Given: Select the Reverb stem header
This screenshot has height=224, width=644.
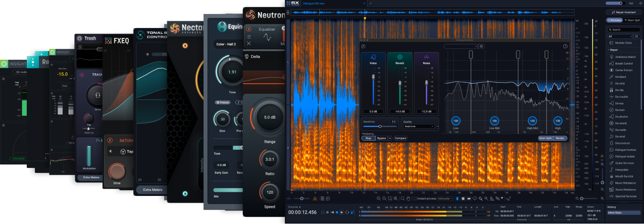Looking at the screenshot, I should 400,60.
